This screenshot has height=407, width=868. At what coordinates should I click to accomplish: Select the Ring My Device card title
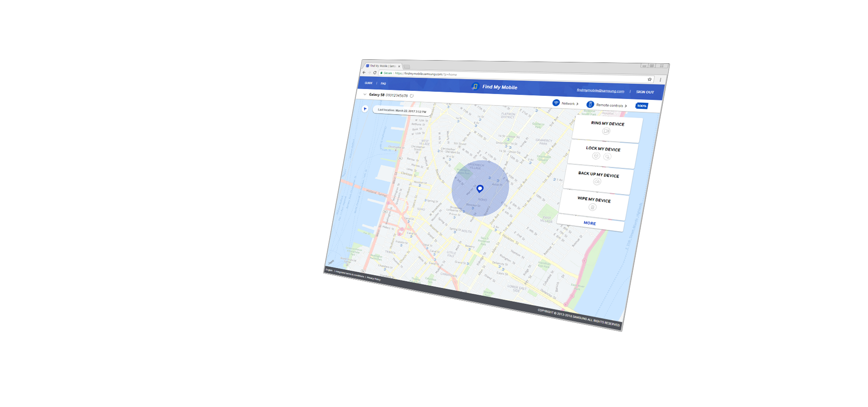point(608,123)
